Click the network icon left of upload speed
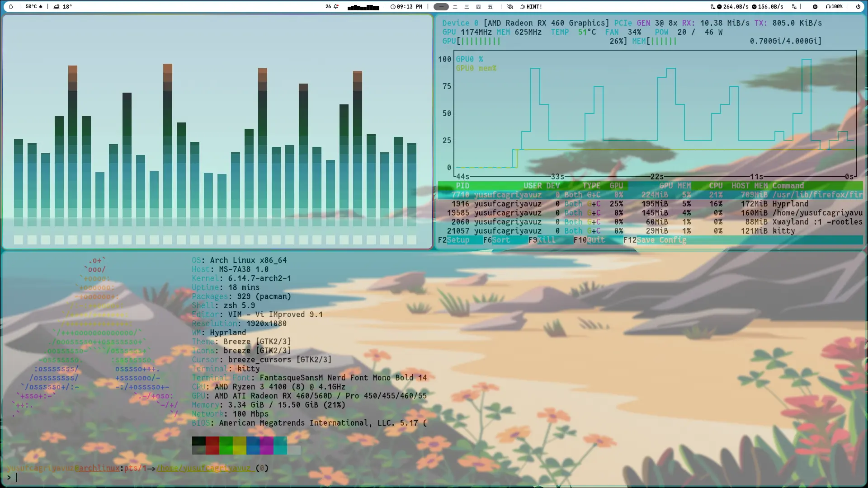 (x=712, y=7)
